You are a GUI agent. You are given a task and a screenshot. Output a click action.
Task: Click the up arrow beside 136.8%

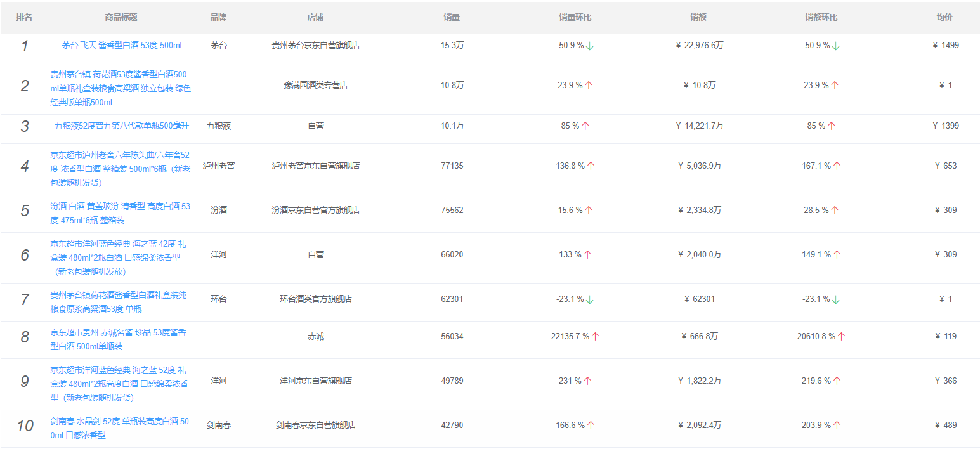tap(591, 166)
